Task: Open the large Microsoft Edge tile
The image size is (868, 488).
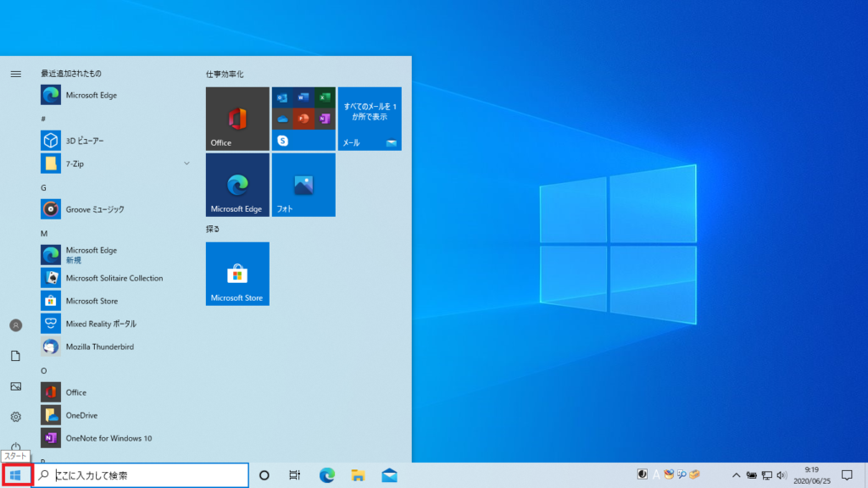Action: pyautogui.click(x=237, y=186)
